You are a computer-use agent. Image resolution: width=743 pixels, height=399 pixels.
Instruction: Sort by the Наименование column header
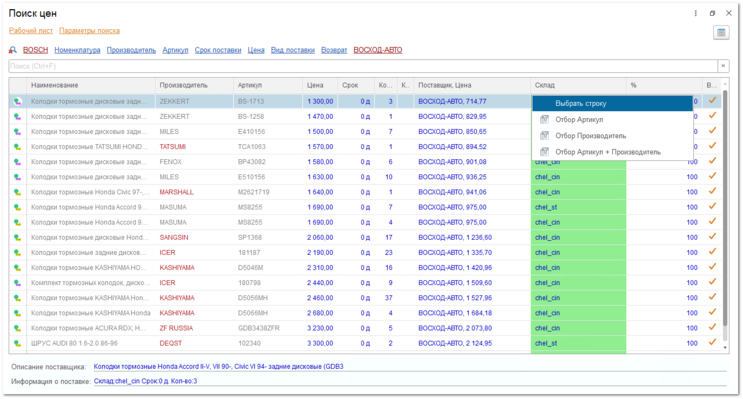(x=91, y=85)
